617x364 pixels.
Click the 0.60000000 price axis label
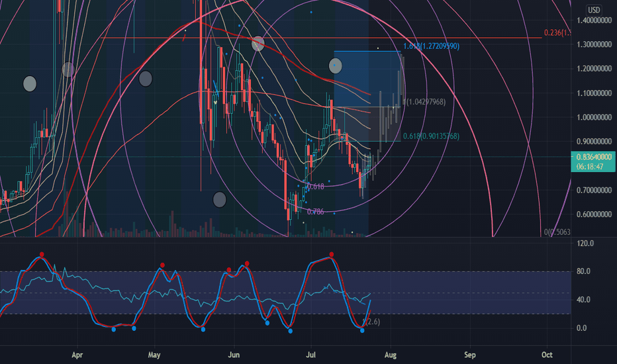594,214
